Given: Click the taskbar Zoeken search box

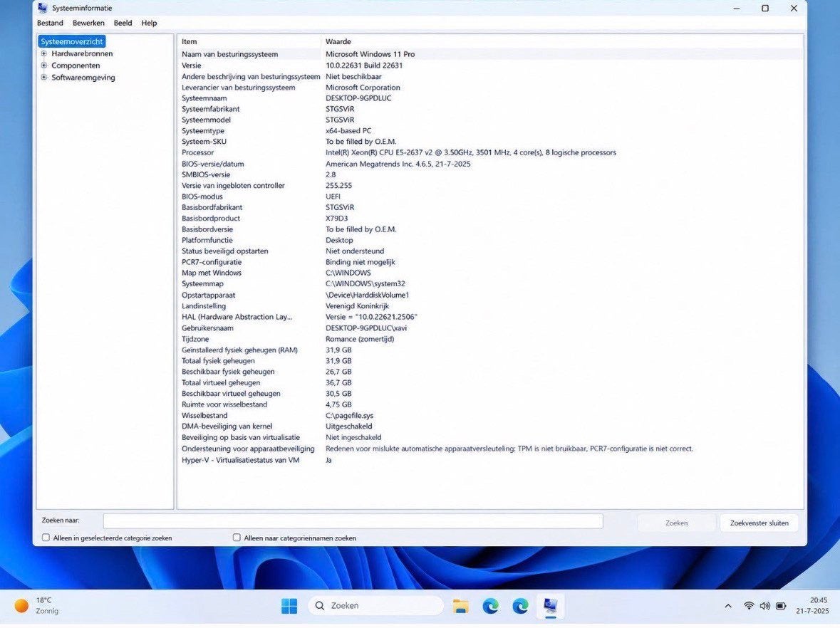Looking at the screenshot, I should tap(375, 605).
